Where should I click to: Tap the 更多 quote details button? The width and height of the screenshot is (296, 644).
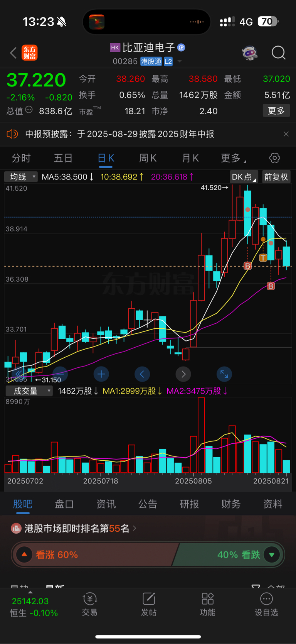[x=276, y=111]
